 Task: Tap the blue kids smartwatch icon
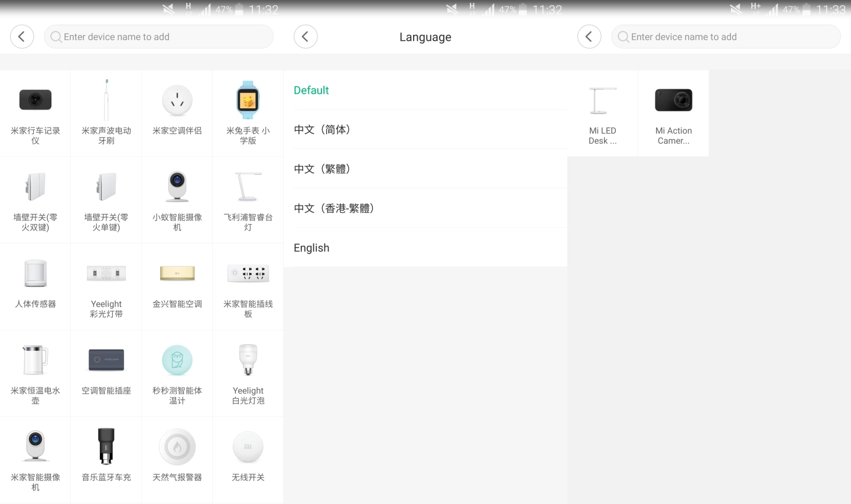(248, 100)
